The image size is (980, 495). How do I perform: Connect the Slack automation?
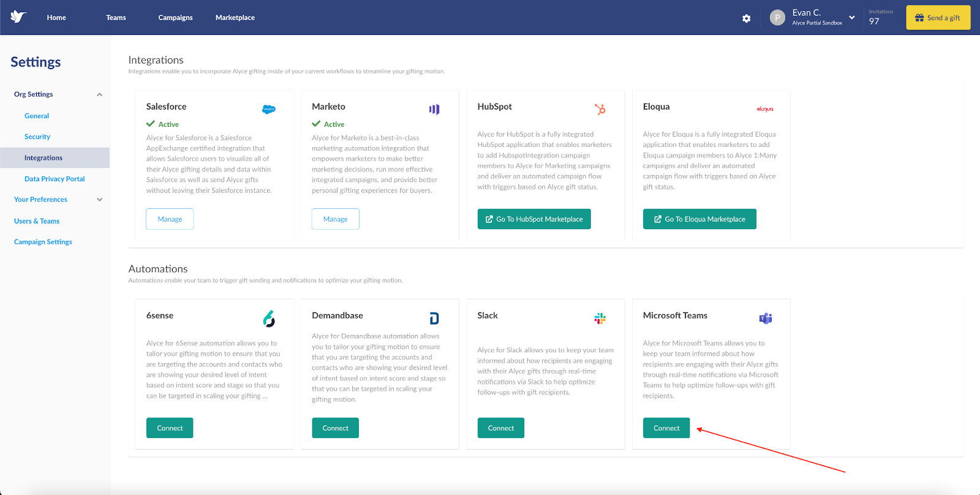tap(501, 428)
